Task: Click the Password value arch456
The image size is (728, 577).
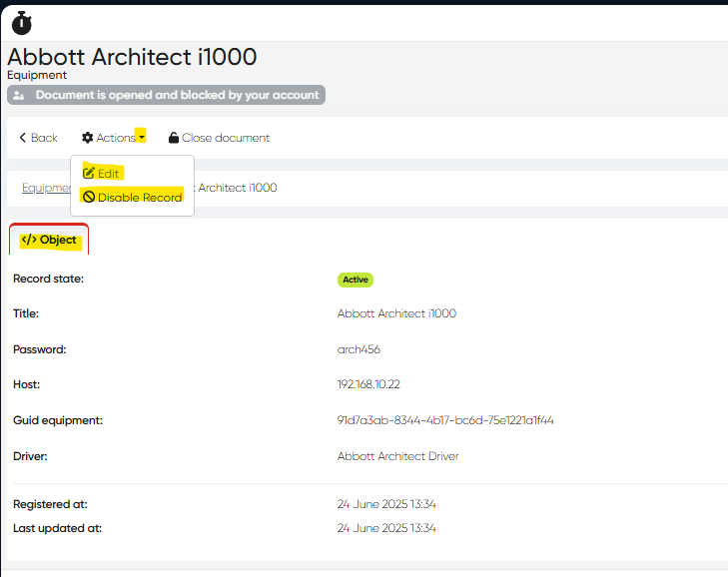Action: click(x=359, y=349)
